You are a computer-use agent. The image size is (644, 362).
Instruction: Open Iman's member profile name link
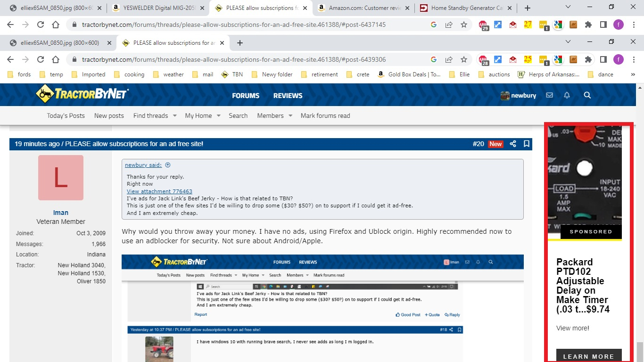coord(60,213)
